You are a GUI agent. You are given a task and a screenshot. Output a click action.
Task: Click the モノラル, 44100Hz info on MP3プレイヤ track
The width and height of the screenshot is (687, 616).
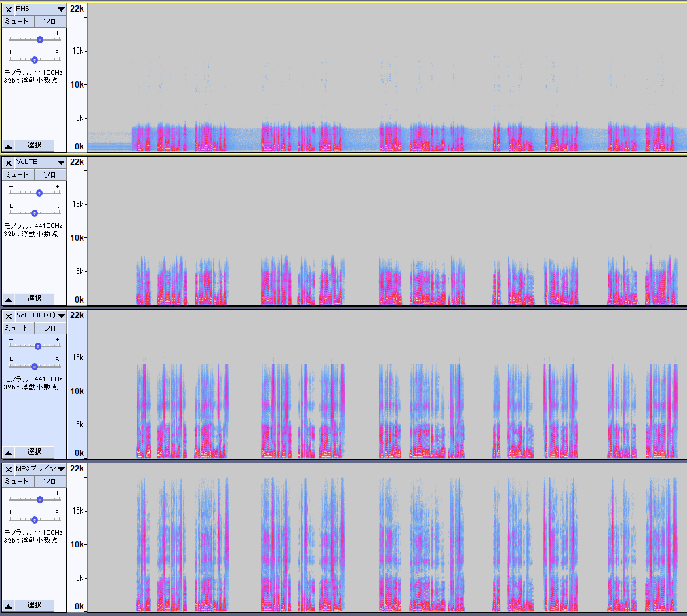[33, 533]
